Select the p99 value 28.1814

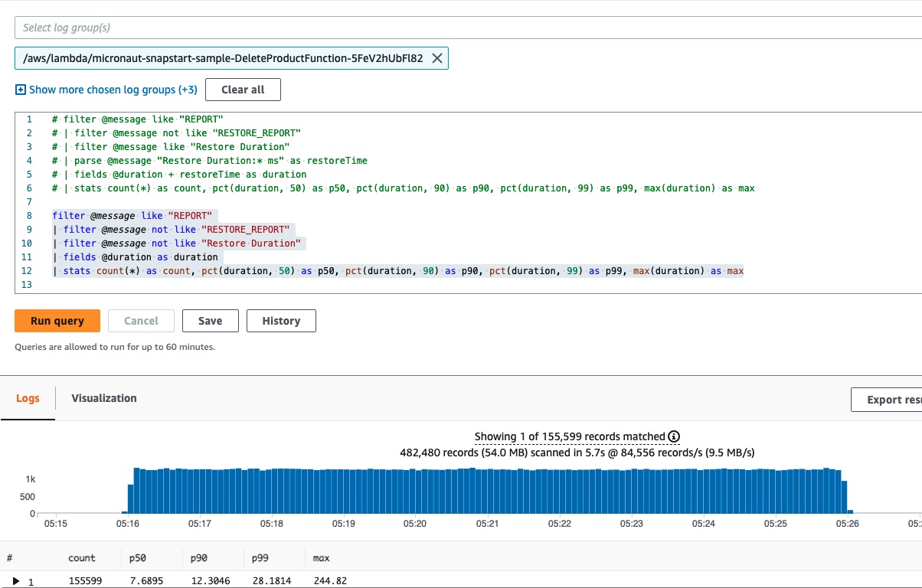tap(271, 581)
